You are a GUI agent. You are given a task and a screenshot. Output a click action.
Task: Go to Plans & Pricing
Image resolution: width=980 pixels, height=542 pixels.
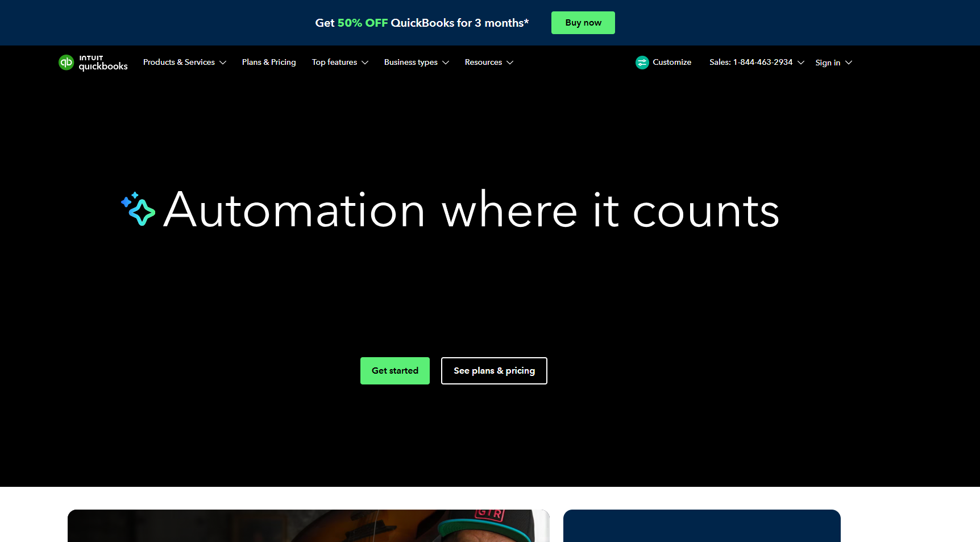click(269, 62)
